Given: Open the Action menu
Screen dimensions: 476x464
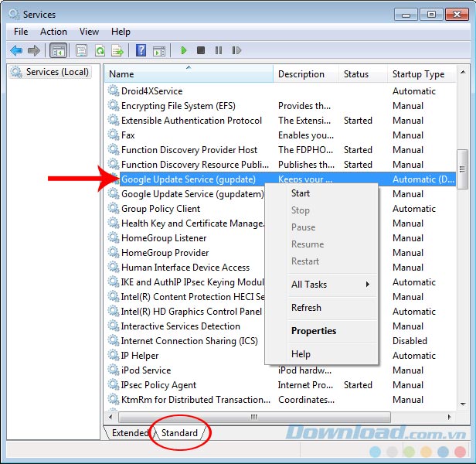Looking at the screenshot, I should pyautogui.click(x=53, y=32).
